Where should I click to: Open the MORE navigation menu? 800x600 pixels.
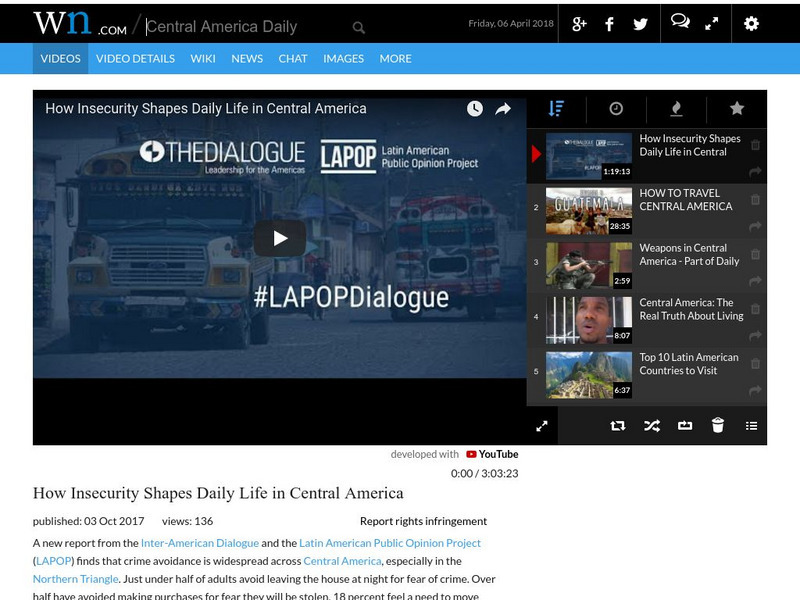click(397, 59)
